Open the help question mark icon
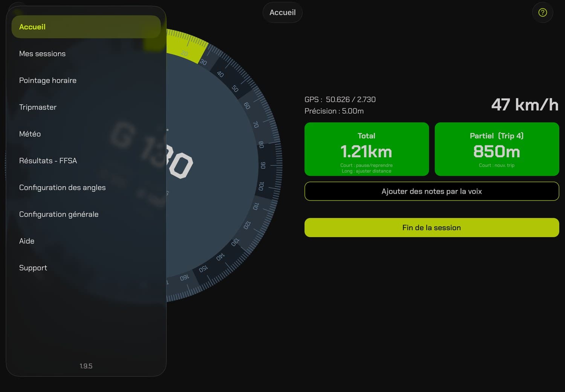The width and height of the screenshot is (565, 392). (x=542, y=12)
